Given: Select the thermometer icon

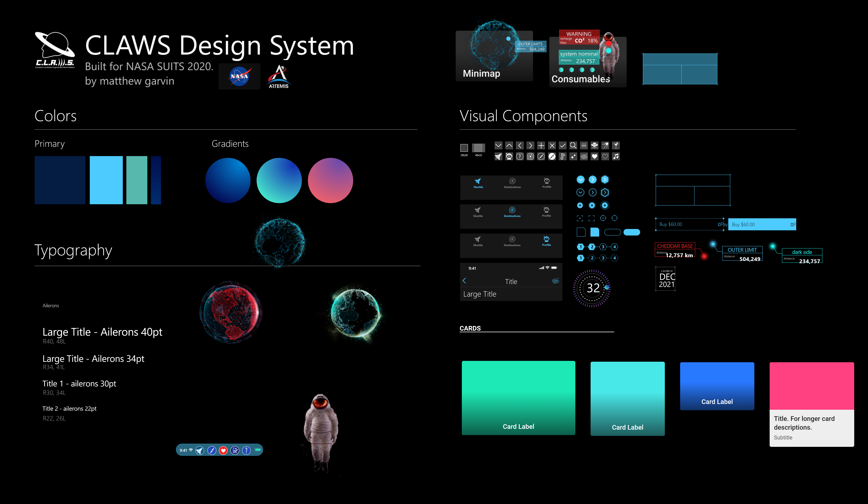Looking at the screenshot, I should click(563, 156).
